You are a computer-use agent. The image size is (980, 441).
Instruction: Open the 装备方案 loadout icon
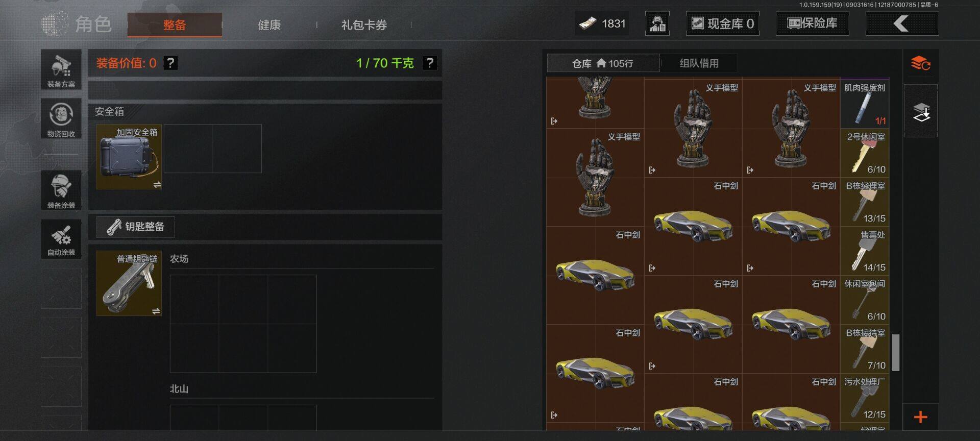point(61,69)
